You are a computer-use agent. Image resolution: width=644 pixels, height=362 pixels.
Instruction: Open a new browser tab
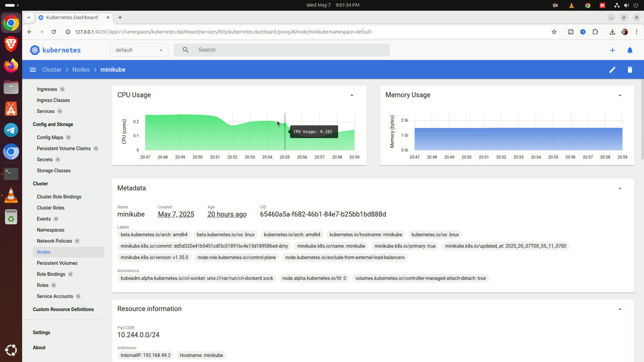pos(120,17)
